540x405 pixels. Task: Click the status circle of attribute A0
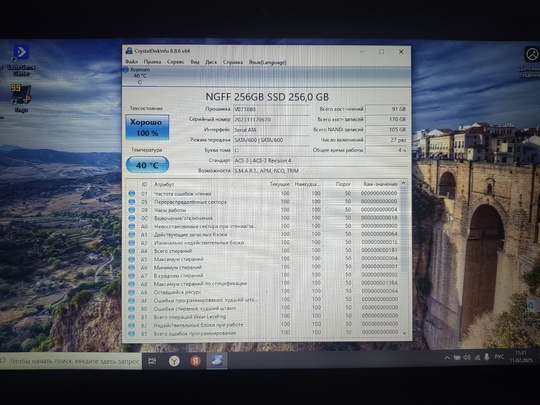pyautogui.click(x=132, y=226)
